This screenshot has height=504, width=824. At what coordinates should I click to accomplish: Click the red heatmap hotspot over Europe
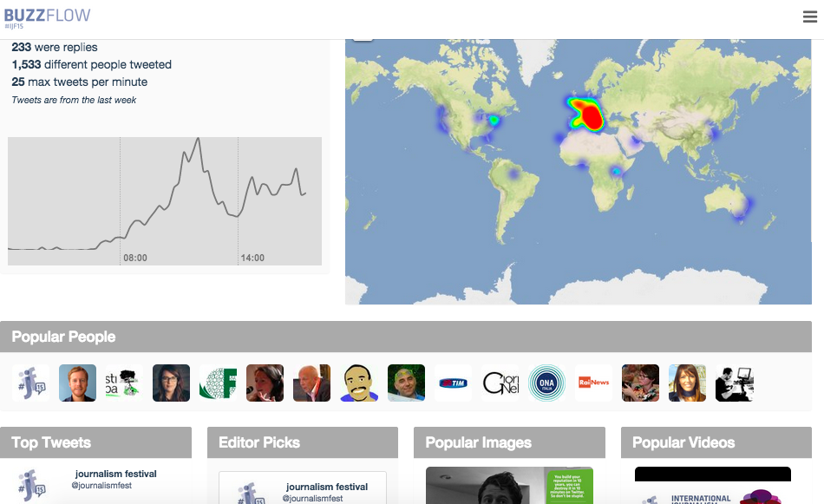coord(592,117)
